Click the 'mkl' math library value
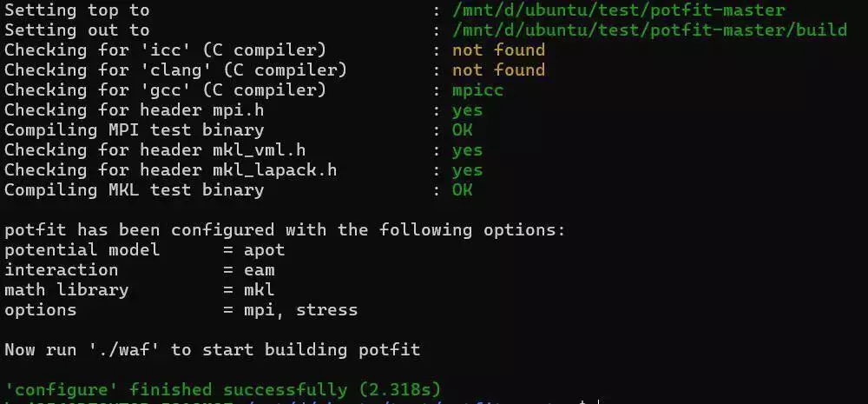Screen dimensions: 868x404 click(x=259, y=289)
